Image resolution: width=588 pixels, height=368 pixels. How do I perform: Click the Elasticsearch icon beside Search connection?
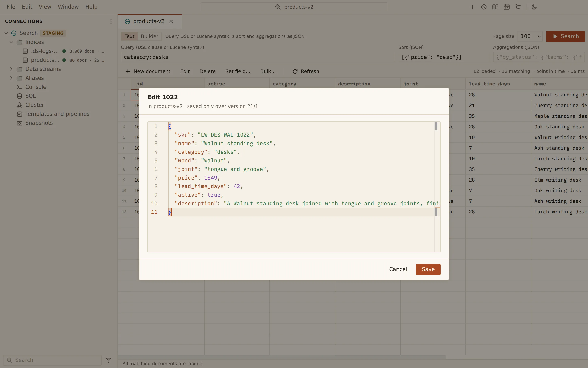(x=14, y=33)
